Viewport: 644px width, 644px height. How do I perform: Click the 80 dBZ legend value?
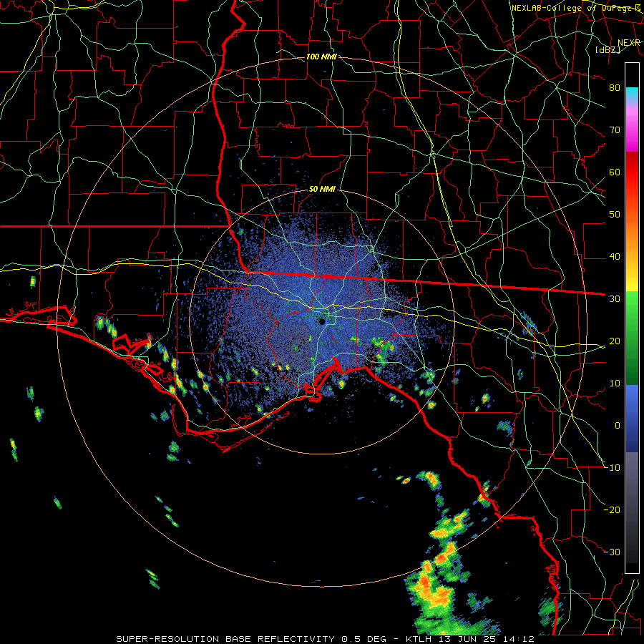(x=615, y=88)
